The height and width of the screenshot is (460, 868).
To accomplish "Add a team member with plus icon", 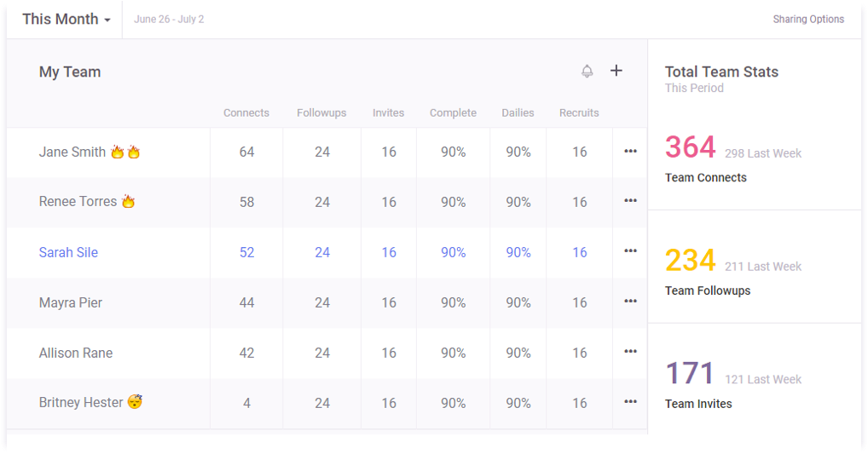I will point(616,71).
